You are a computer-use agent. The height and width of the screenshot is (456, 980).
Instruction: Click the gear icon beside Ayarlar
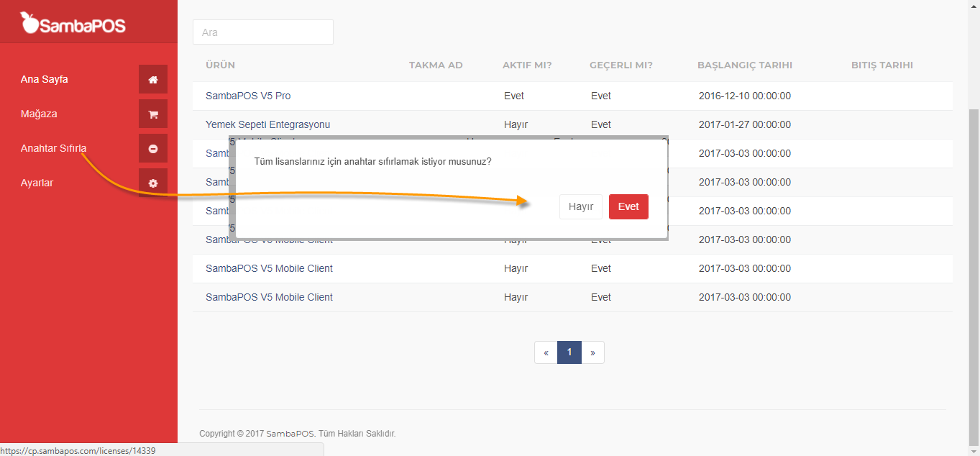point(152,183)
